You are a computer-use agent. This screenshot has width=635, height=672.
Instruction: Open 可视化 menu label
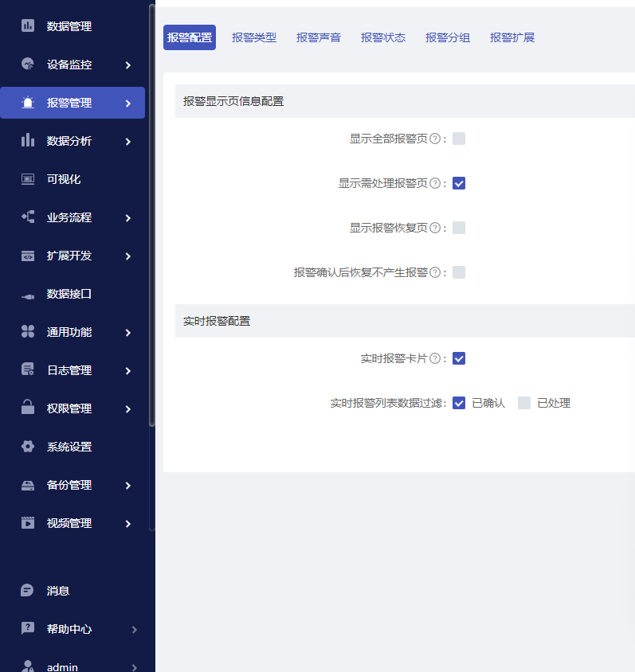click(64, 179)
